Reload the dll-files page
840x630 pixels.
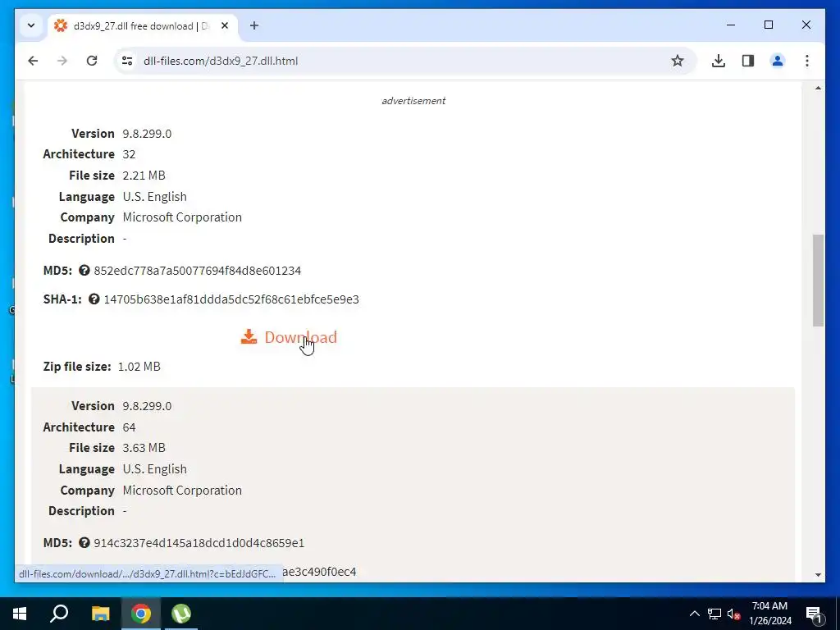92,61
